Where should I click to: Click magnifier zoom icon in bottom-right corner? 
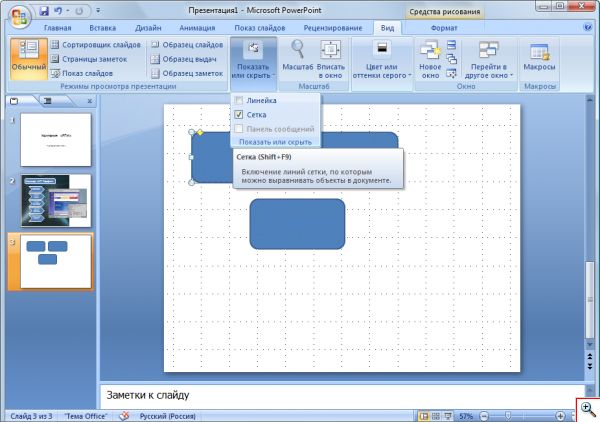coord(588,410)
